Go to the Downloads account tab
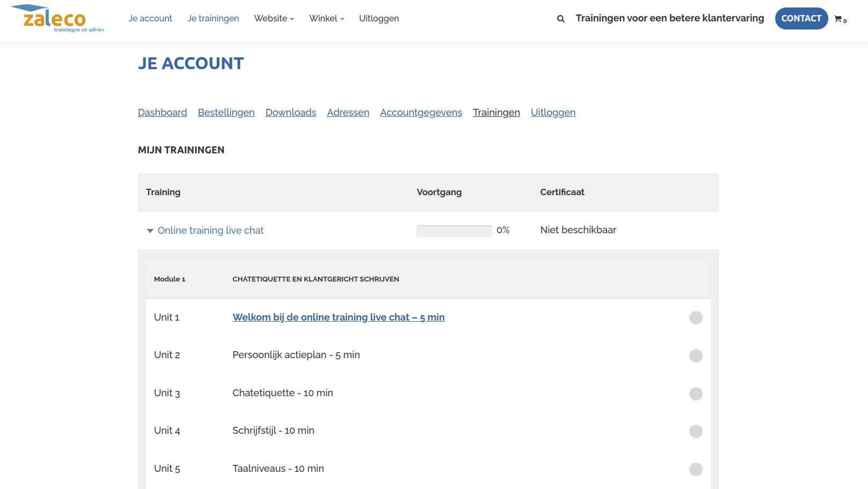The image size is (868, 489). click(291, 113)
